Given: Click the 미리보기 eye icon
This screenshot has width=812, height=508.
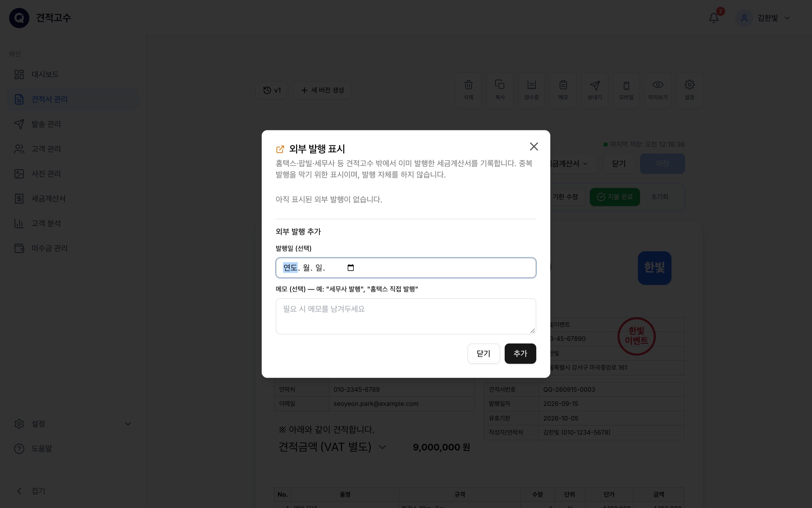Looking at the screenshot, I should [x=658, y=85].
